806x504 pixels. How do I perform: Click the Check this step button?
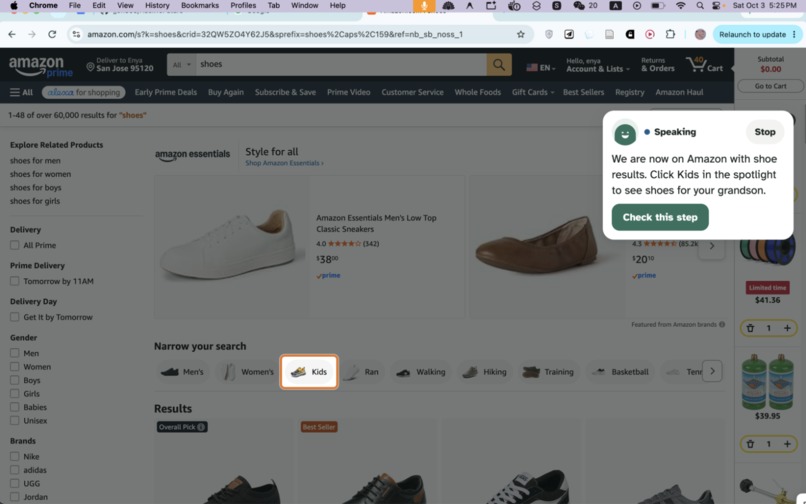660,218
